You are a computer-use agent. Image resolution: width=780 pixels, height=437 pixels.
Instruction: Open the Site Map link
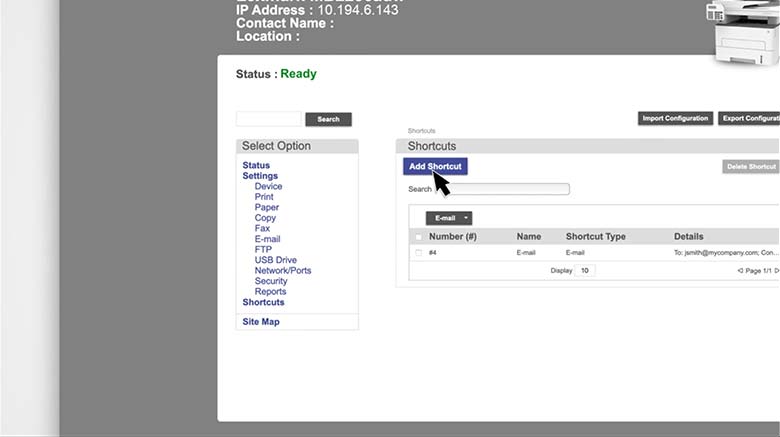point(261,322)
